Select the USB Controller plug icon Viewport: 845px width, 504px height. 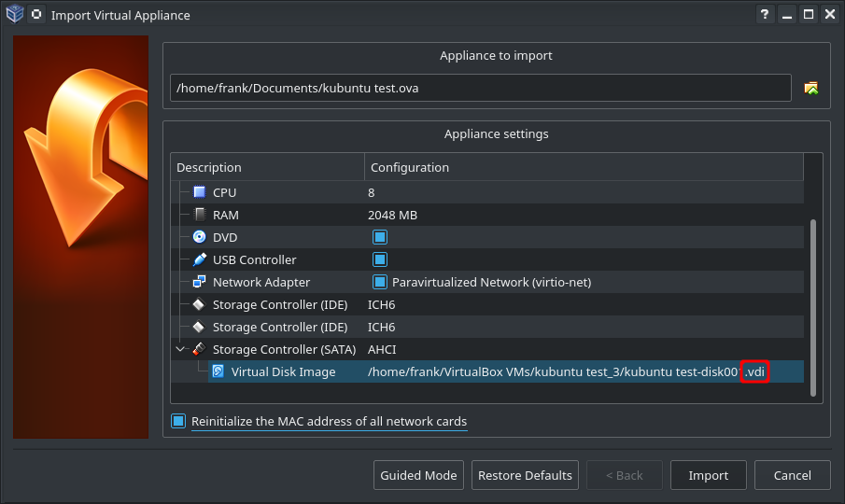pos(200,259)
